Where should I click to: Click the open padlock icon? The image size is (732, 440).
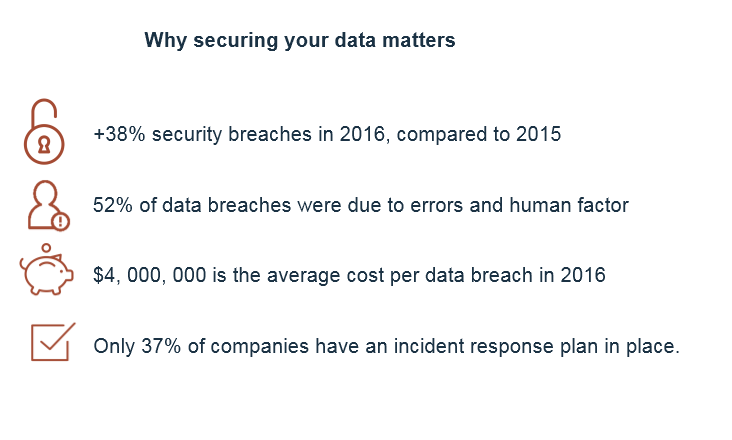pos(44,132)
